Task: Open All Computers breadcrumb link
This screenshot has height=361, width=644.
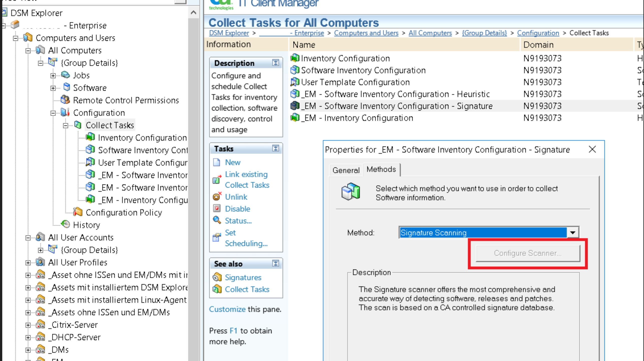Action: point(430,33)
